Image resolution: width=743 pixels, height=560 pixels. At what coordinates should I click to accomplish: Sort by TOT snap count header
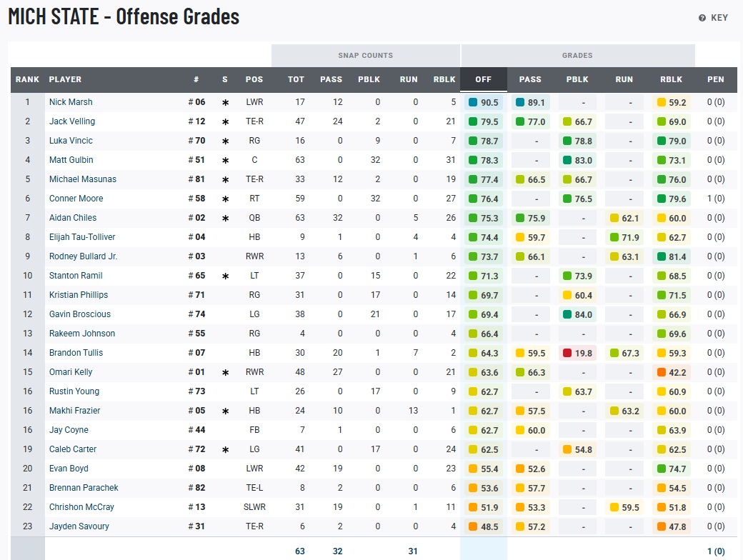pyautogui.click(x=296, y=79)
